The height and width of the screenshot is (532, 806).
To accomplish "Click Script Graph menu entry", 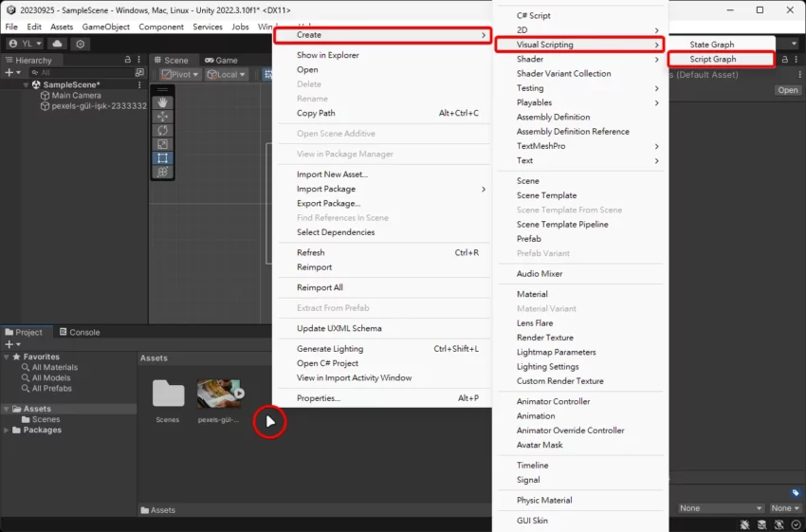I will pos(722,59).
